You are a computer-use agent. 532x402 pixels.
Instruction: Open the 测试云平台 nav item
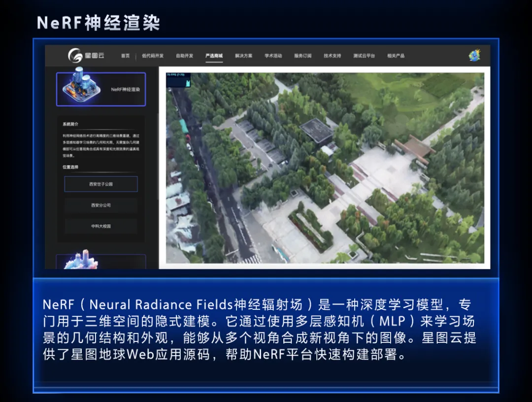click(x=364, y=56)
